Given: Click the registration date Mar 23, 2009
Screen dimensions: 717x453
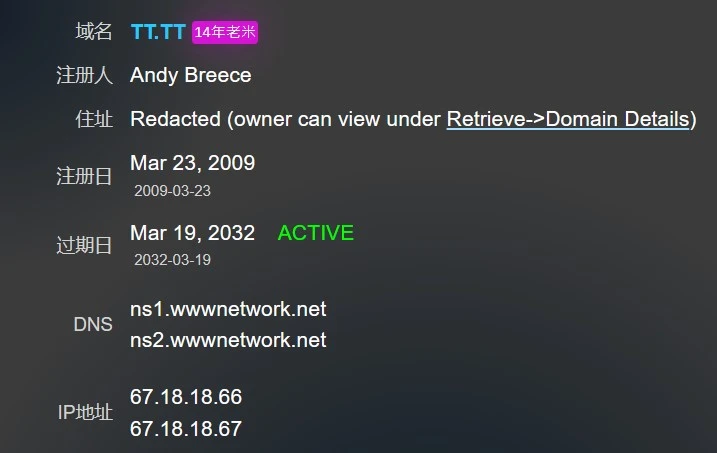Looking at the screenshot, I should coord(192,162).
